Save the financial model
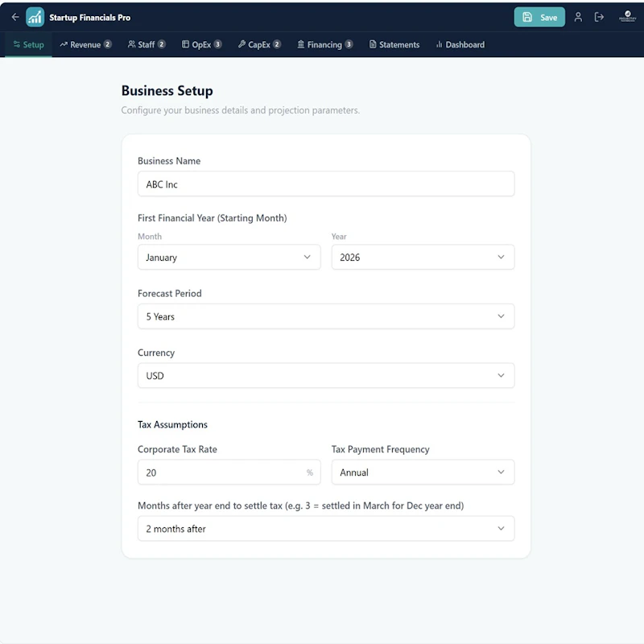 pos(539,17)
